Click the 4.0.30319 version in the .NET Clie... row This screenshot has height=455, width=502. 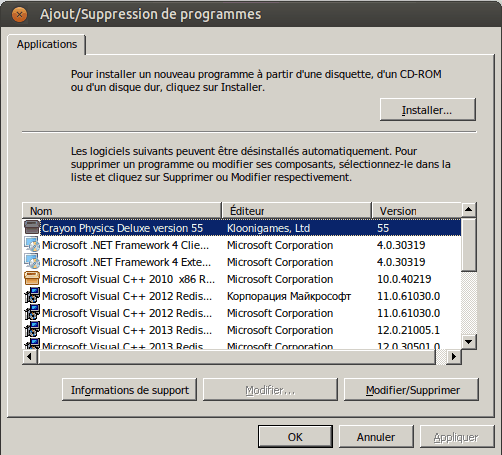[x=401, y=245]
